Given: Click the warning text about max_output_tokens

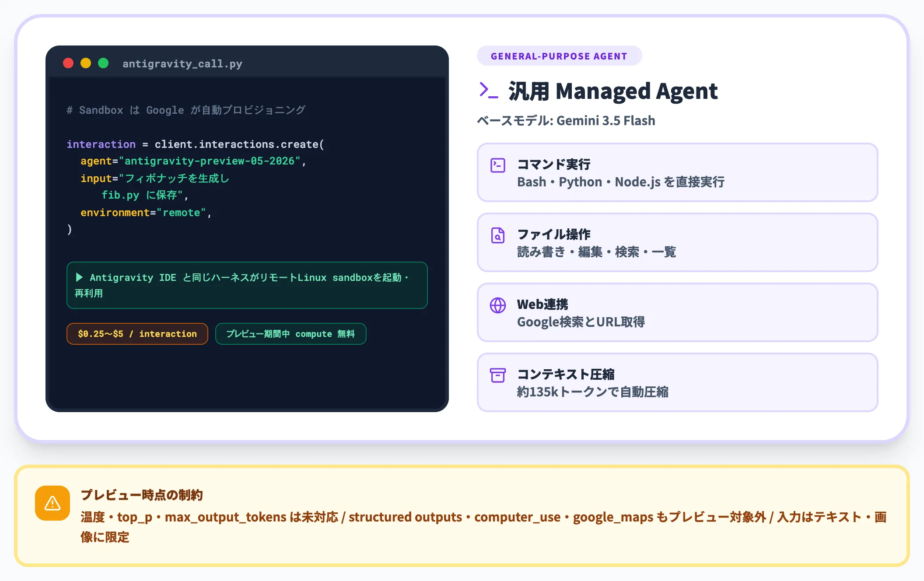Looking at the screenshot, I should (483, 527).
